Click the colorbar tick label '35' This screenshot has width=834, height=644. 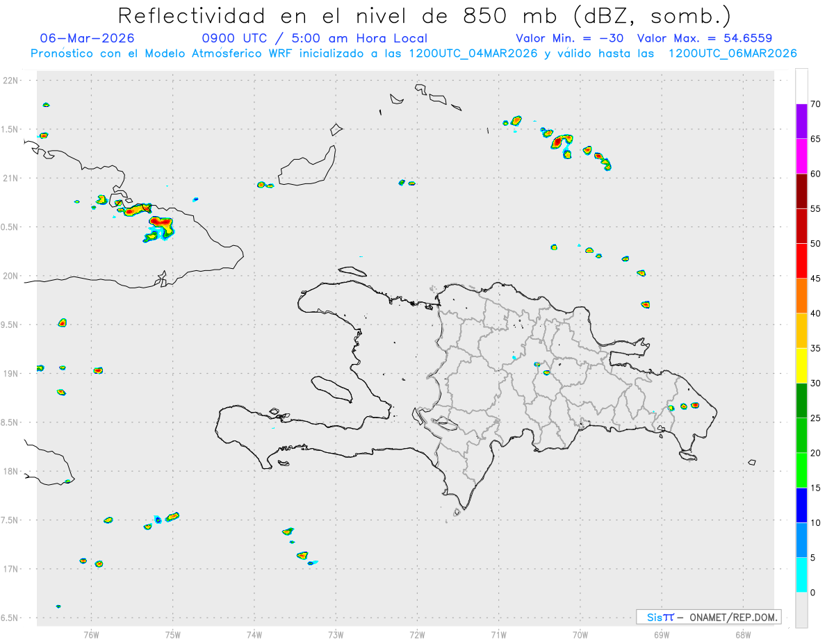(815, 348)
